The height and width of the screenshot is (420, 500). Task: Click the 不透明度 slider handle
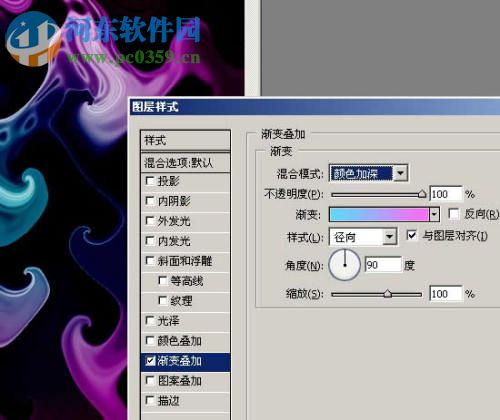(x=422, y=194)
